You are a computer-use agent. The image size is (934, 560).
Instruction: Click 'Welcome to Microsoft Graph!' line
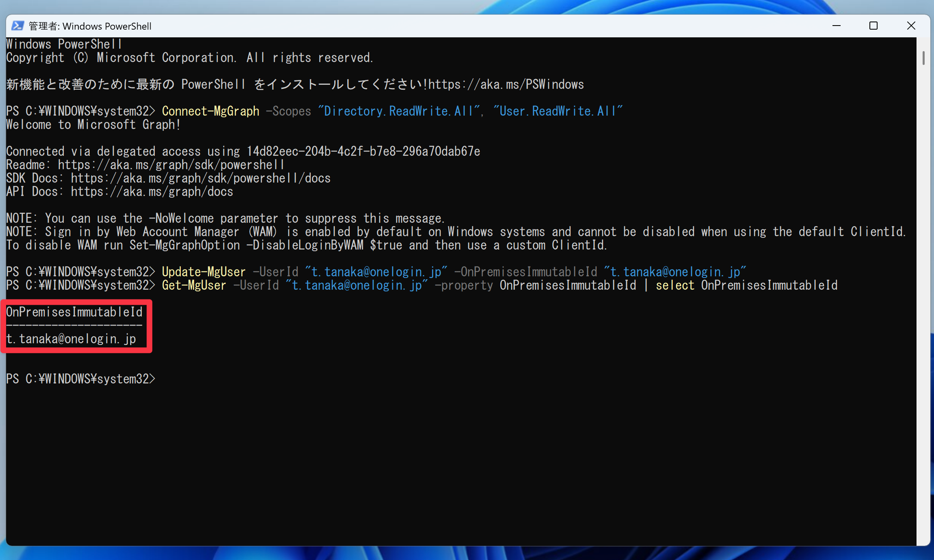(93, 125)
